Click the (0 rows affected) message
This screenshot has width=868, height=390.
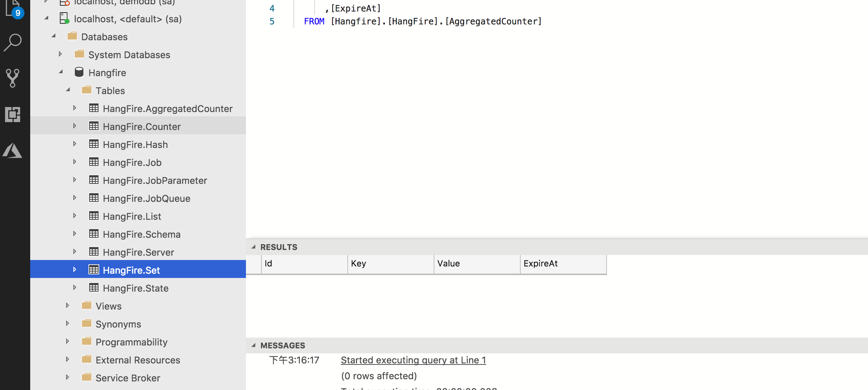[379, 376]
